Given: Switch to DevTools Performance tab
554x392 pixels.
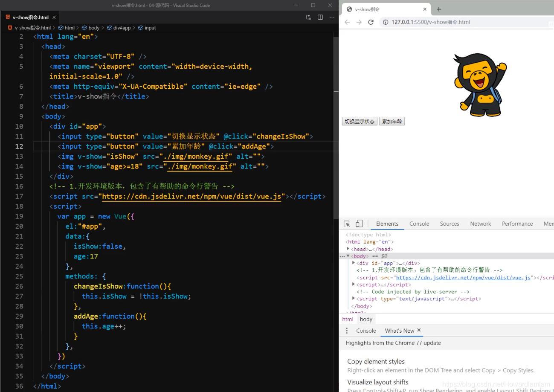Looking at the screenshot, I should pyautogui.click(x=517, y=224).
